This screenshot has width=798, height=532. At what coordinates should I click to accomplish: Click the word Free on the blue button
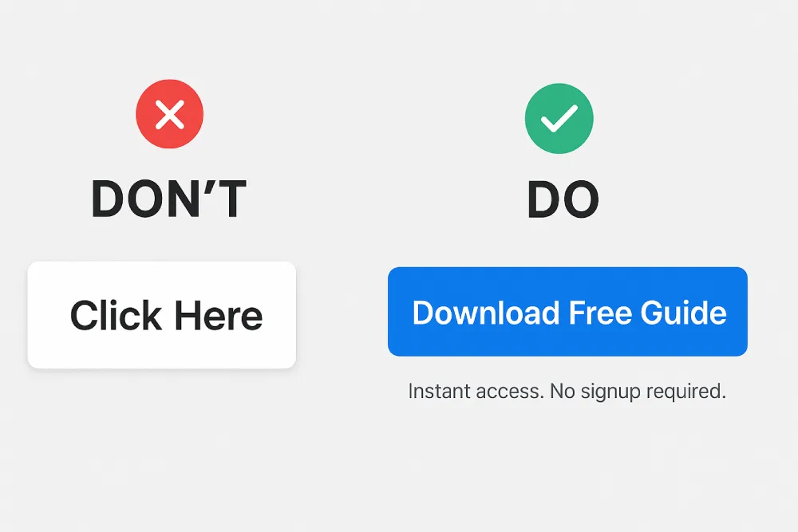tap(600, 313)
